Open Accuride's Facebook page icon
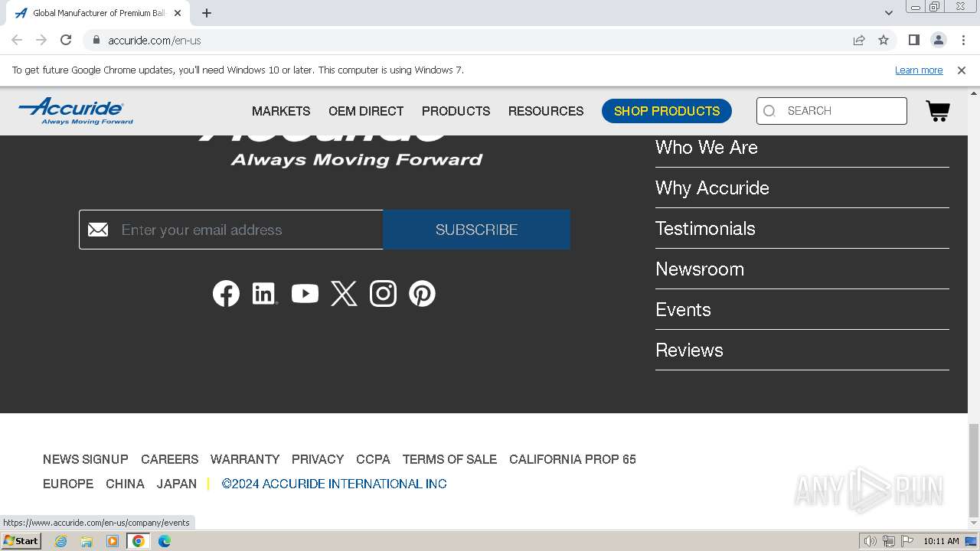980x551 pixels. tap(226, 294)
